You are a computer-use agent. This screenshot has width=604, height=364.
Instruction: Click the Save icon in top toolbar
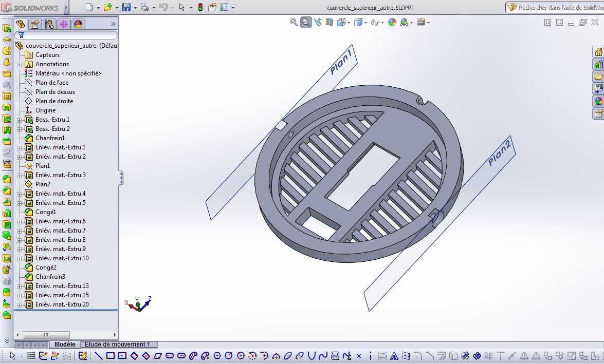click(126, 7)
